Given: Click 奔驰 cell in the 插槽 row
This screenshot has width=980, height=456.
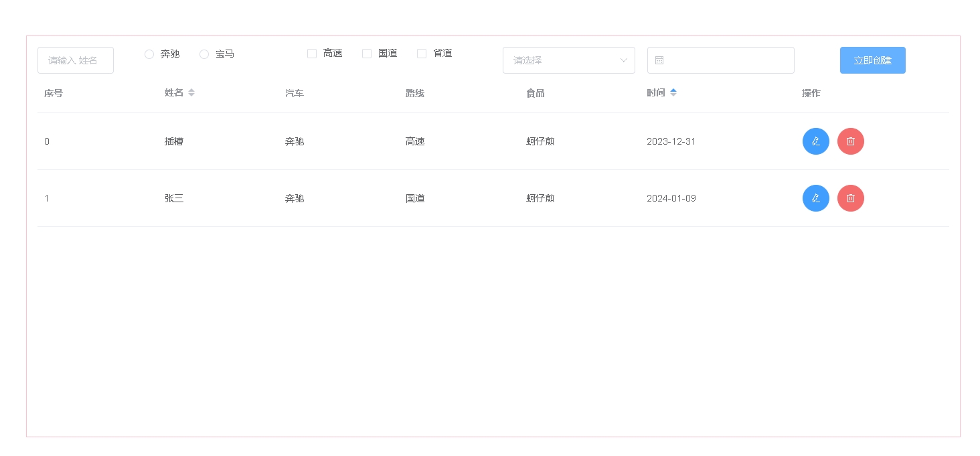Looking at the screenshot, I should [x=295, y=141].
